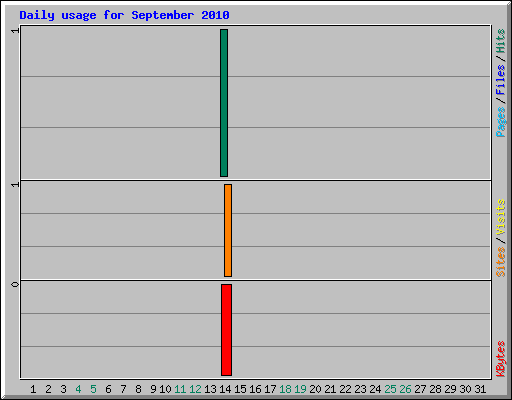Click day label 16 on the x-axis
512x400 pixels.
[x=255, y=389]
